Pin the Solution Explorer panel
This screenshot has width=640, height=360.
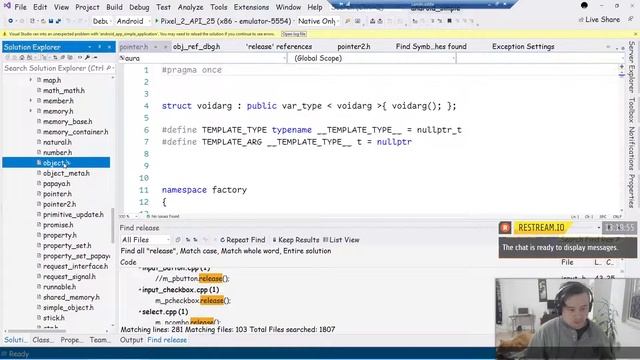coord(99,47)
